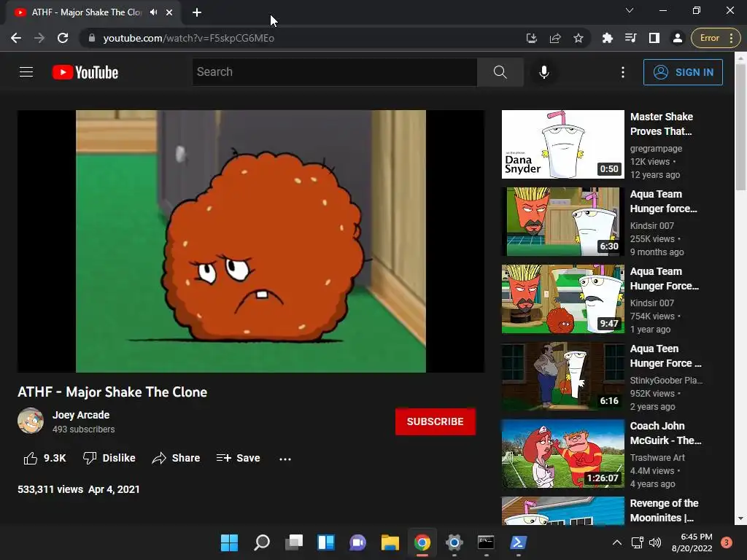Click channel name gregrampage

pos(656,149)
